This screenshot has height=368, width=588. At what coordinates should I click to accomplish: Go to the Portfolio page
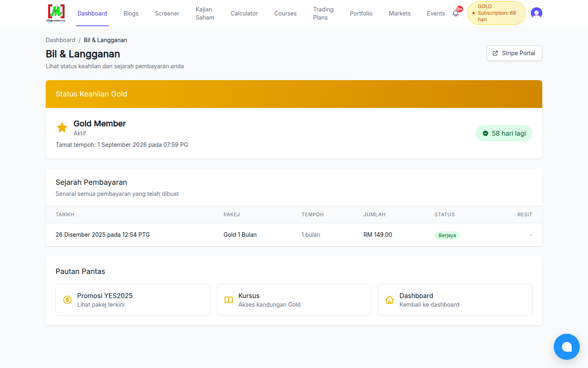[x=361, y=13]
